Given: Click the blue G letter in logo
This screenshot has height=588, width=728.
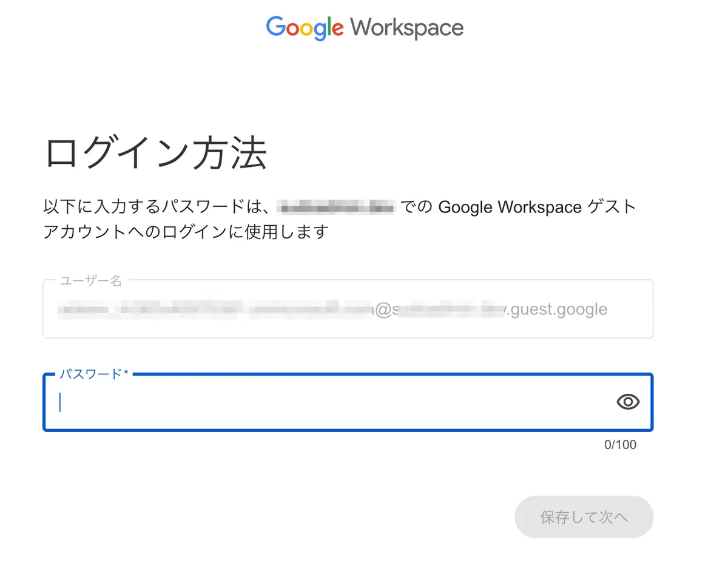Looking at the screenshot, I should (275, 27).
